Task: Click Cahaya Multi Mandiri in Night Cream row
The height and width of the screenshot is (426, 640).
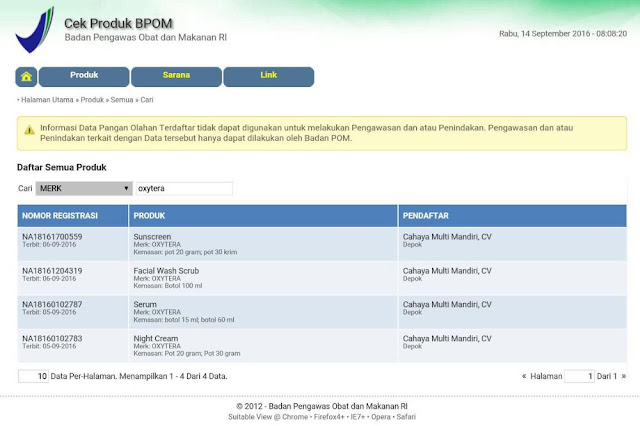Action: point(447,338)
